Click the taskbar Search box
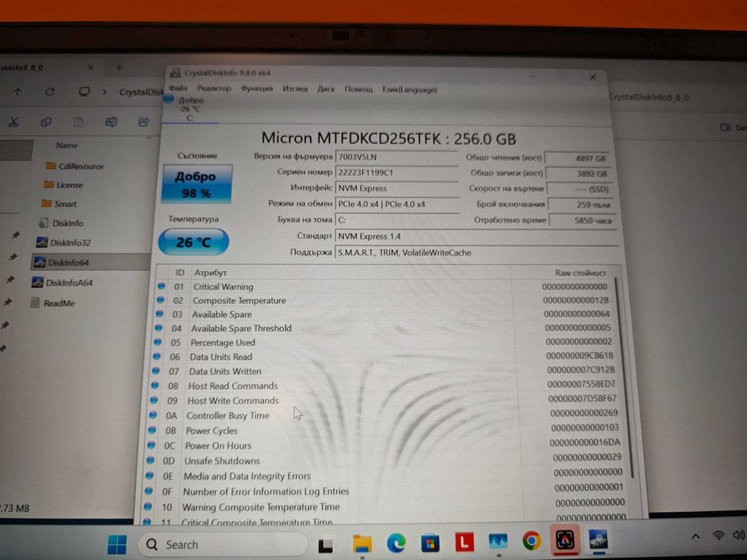Viewport: 747px width, 560px height. (x=223, y=544)
